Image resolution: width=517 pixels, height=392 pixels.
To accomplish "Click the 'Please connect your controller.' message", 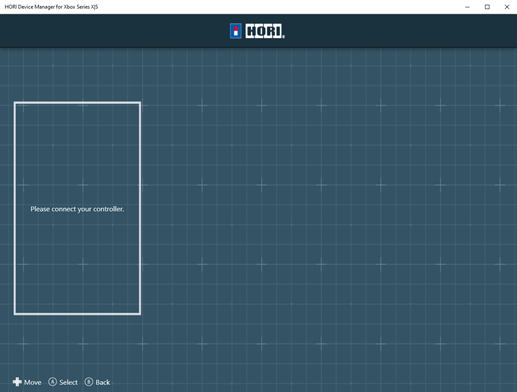I will coord(77,209).
